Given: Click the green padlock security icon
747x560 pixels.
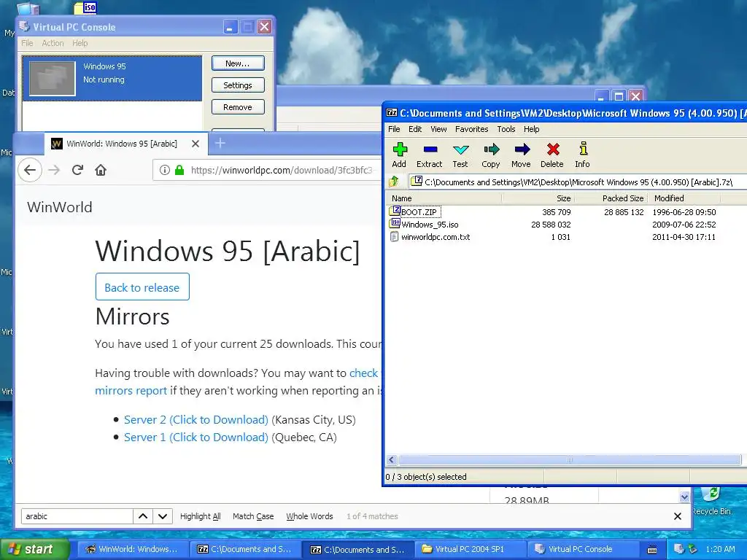Looking at the screenshot, I should click(x=179, y=170).
